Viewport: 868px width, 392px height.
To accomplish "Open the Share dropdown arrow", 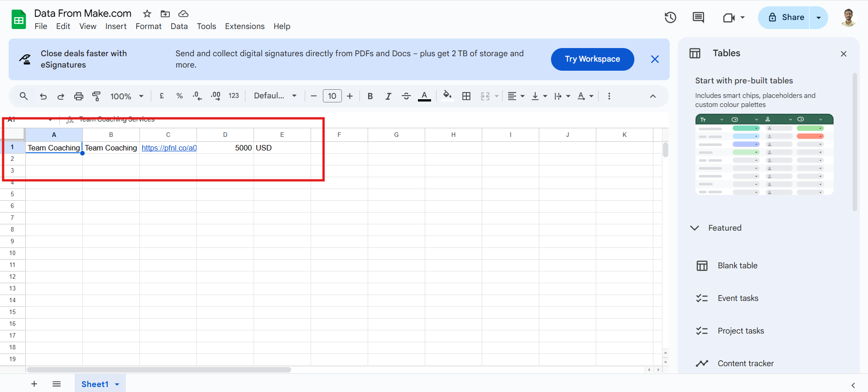I will (x=819, y=18).
